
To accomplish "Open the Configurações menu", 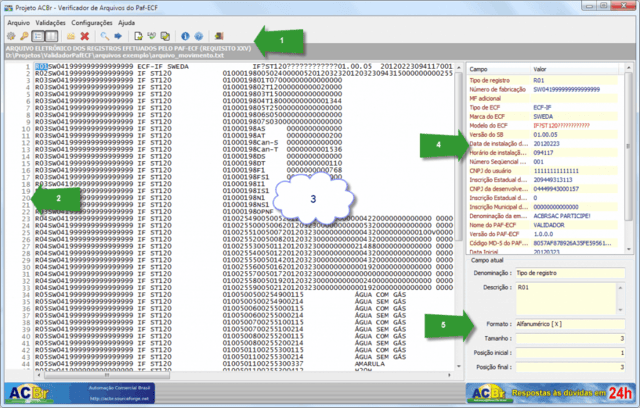I will click(x=92, y=23).
